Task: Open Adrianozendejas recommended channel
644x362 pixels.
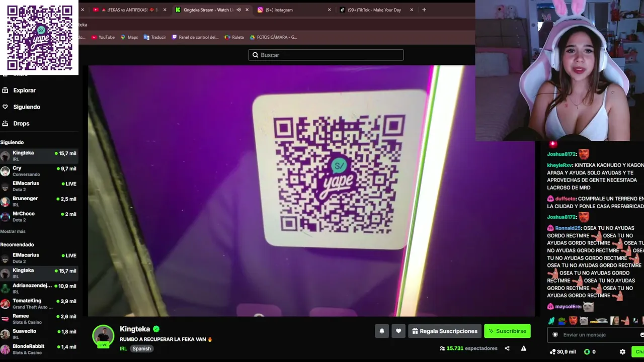Action: tap(39, 289)
